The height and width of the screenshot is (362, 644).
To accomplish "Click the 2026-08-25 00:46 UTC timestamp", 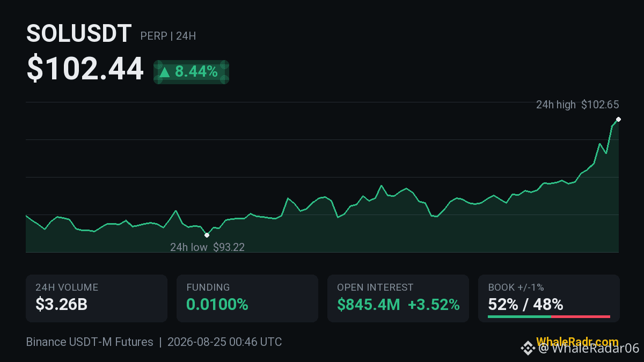I will point(224,342).
